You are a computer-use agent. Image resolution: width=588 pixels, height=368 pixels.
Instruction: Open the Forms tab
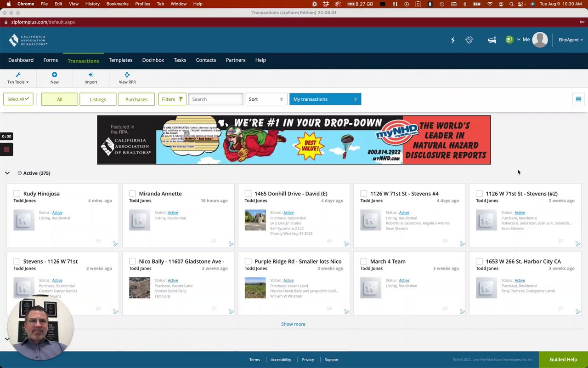pos(51,60)
